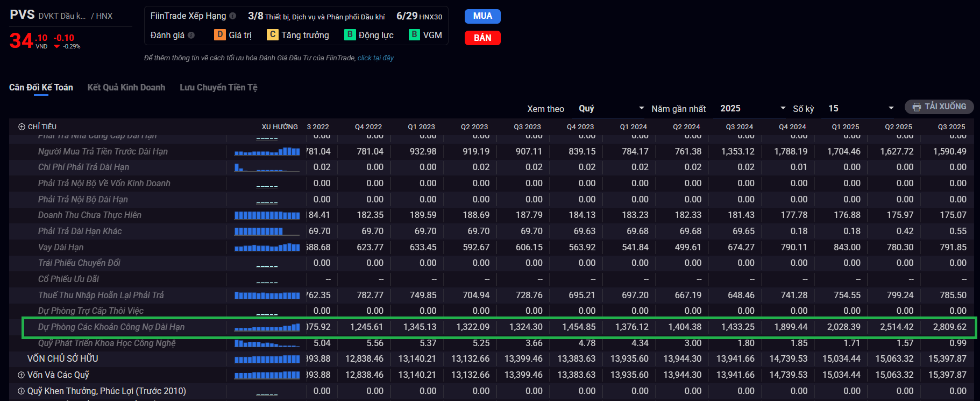
Task: Click the red down arrow under the price
Action: (x=57, y=47)
